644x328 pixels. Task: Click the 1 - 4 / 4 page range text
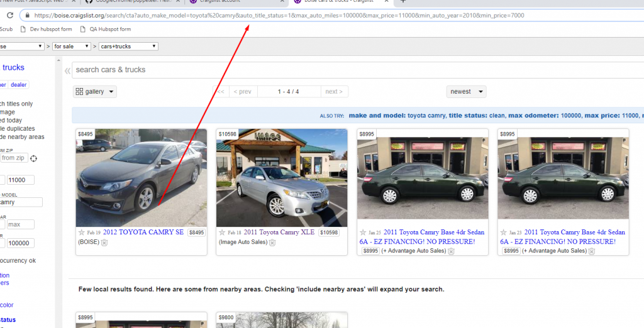pos(288,92)
